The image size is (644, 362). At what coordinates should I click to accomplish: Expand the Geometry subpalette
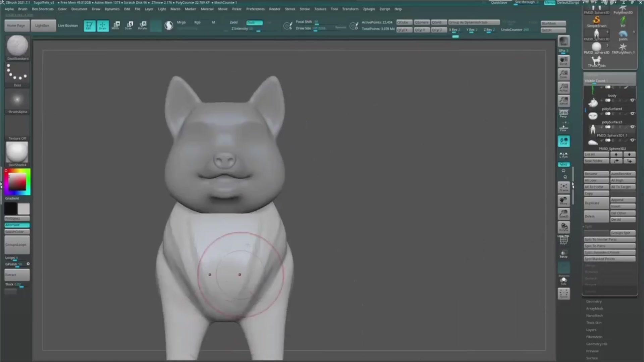(x=594, y=302)
